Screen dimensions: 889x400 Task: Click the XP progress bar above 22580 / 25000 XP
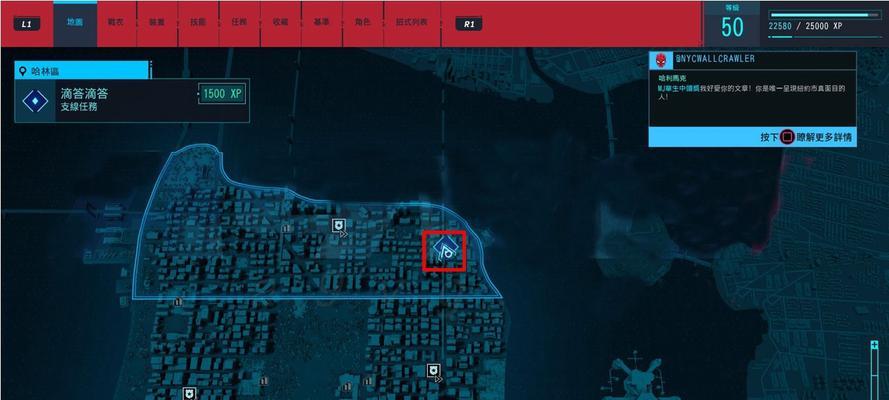(x=826, y=15)
